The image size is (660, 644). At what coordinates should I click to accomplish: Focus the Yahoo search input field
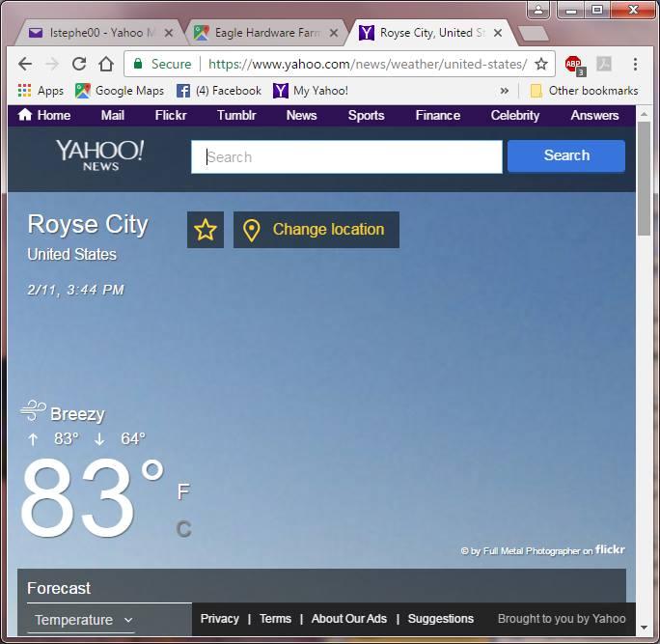(x=346, y=157)
